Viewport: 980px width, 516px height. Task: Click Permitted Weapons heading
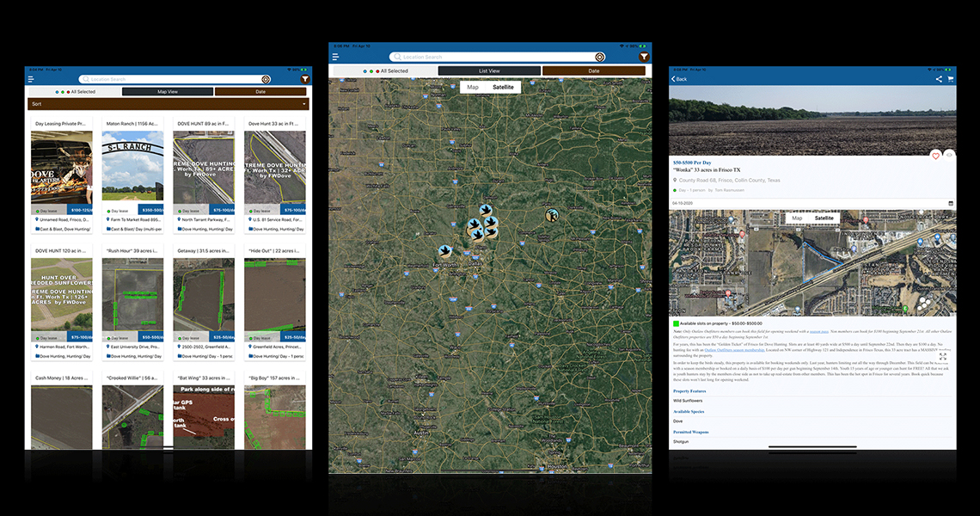click(690, 433)
